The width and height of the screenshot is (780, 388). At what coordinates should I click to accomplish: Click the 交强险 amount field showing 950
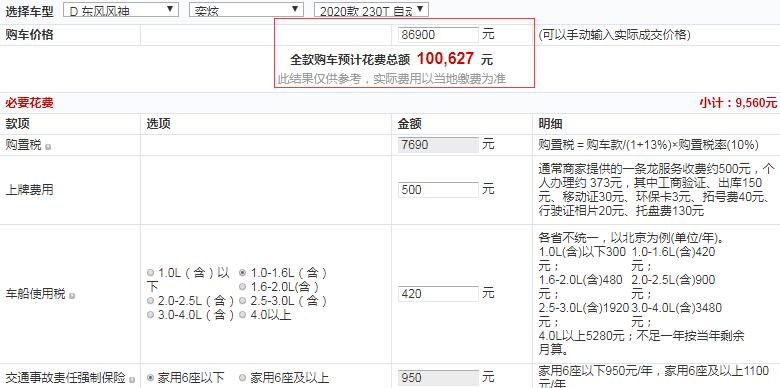coord(438,377)
